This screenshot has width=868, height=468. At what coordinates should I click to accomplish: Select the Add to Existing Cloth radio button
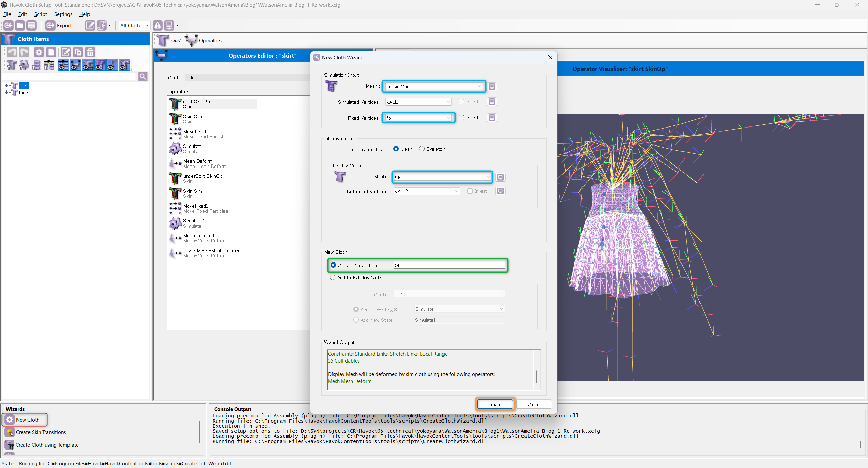pyautogui.click(x=333, y=277)
